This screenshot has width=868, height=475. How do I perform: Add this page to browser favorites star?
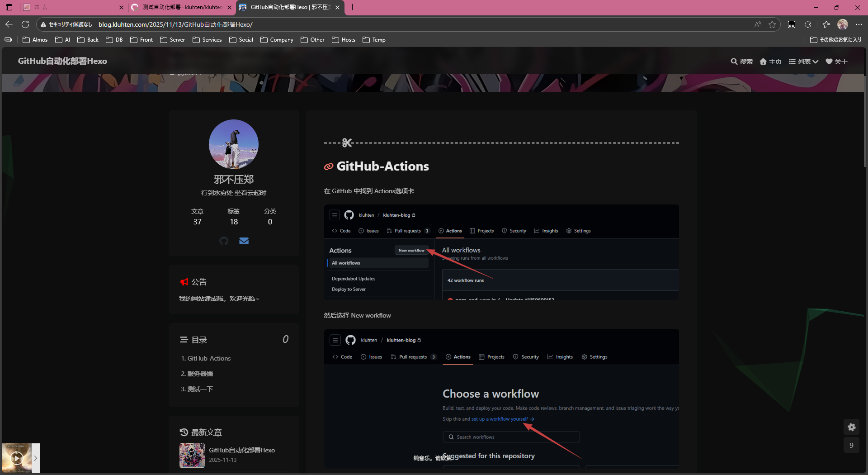772,24
